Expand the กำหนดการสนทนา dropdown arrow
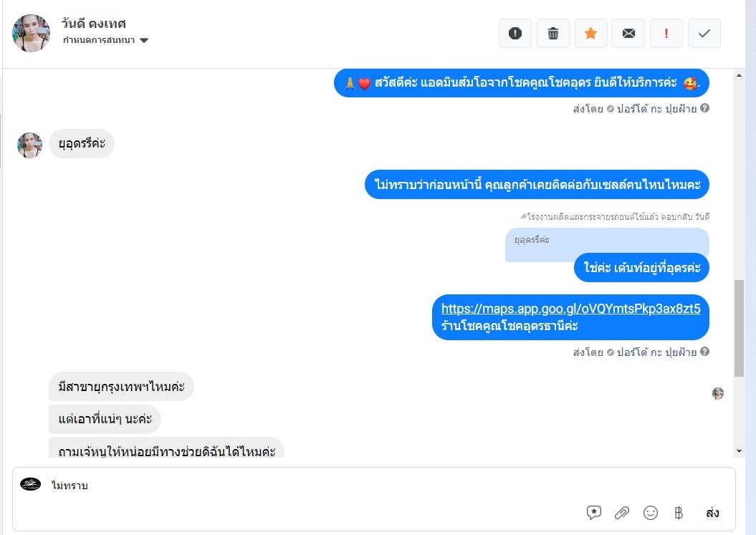The height and width of the screenshot is (535, 756). click(x=144, y=41)
